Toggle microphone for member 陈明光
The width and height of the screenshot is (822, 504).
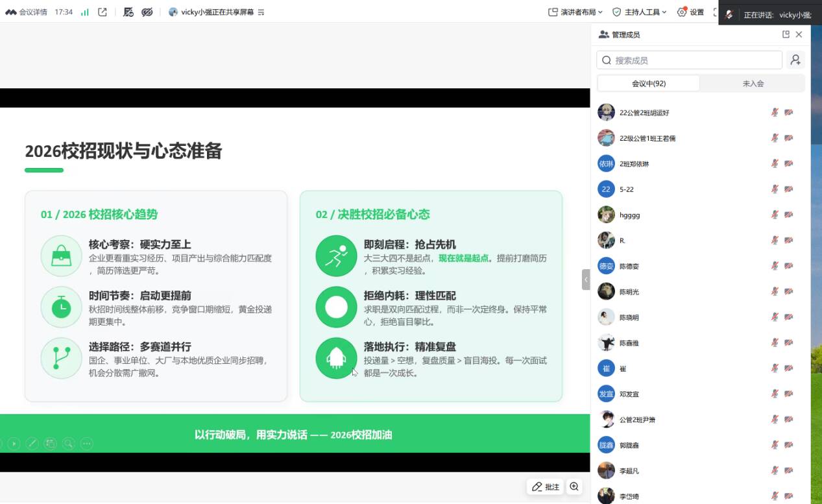click(x=774, y=292)
